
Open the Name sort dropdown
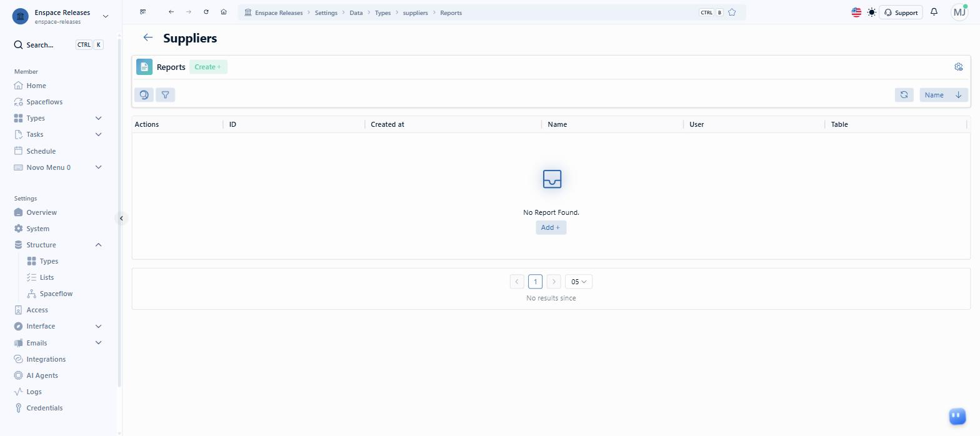tap(934, 95)
